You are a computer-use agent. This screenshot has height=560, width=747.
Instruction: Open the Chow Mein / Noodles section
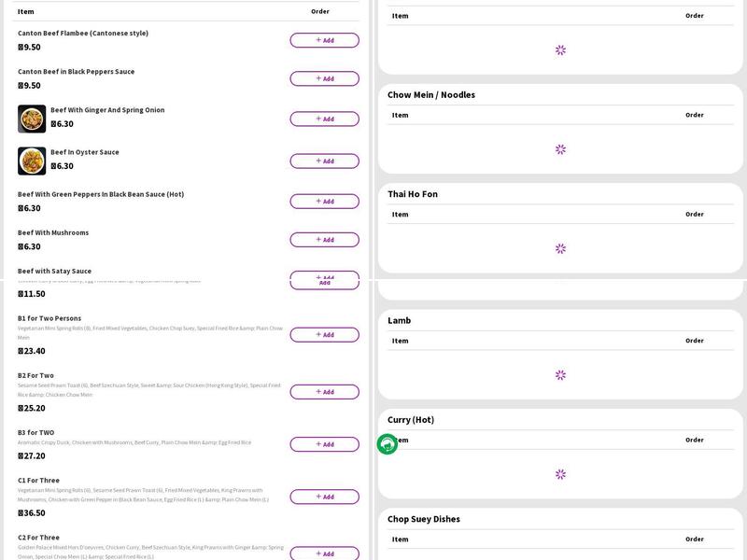tap(431, 95)
